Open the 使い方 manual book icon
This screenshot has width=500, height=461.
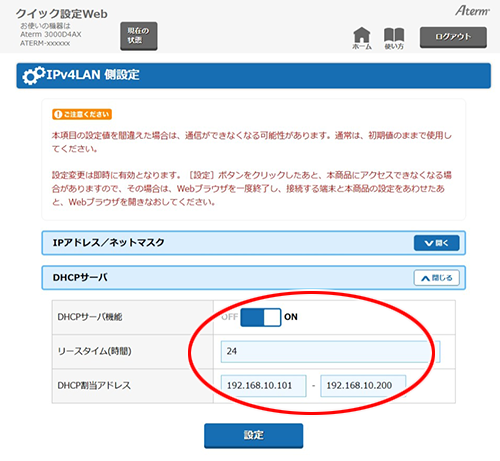click(x=394, y=38)
